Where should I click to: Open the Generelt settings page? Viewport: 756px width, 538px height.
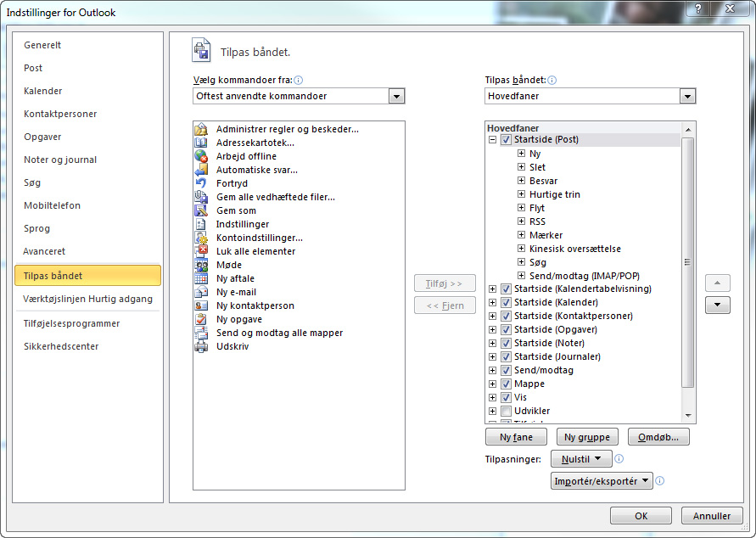[x=42, y=45]
